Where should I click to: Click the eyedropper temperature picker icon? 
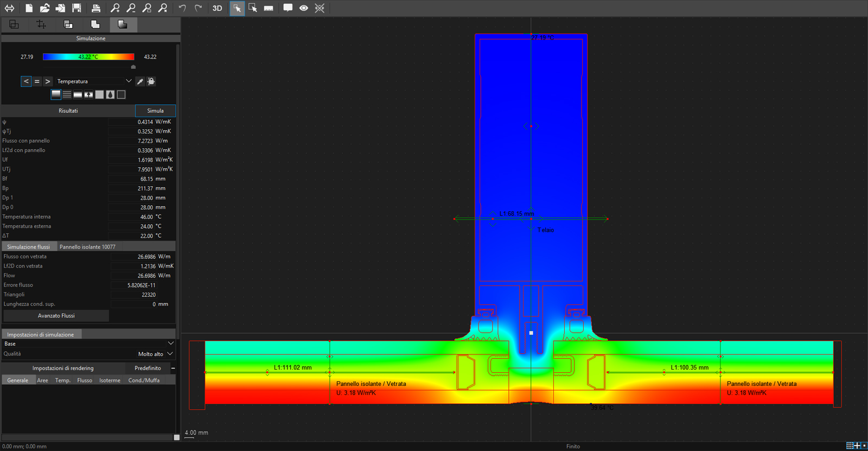click(x=140, y=81)
